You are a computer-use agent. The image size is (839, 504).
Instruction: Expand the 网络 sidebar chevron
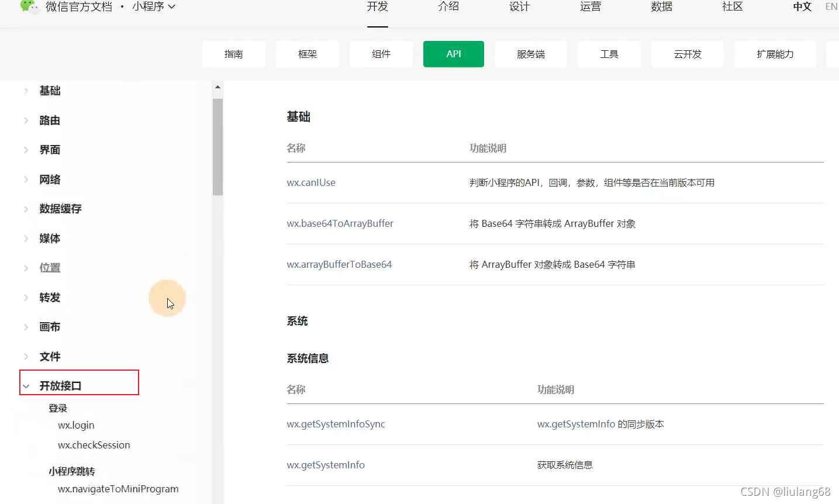click(26, 179)
